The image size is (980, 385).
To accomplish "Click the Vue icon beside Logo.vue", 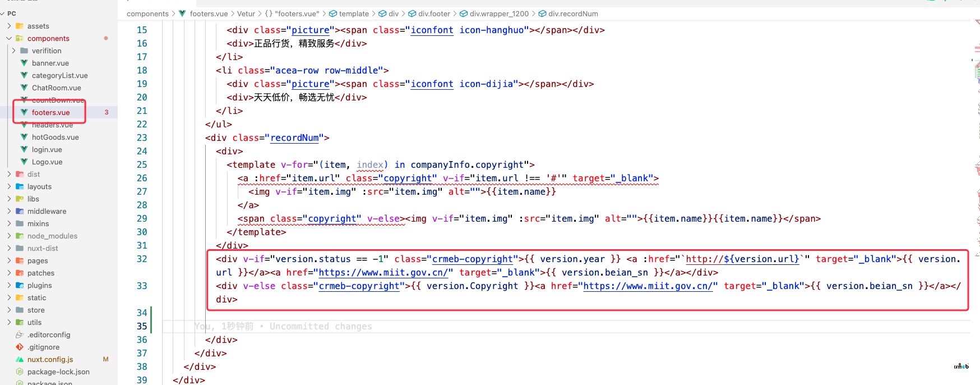I will (24, 162).
